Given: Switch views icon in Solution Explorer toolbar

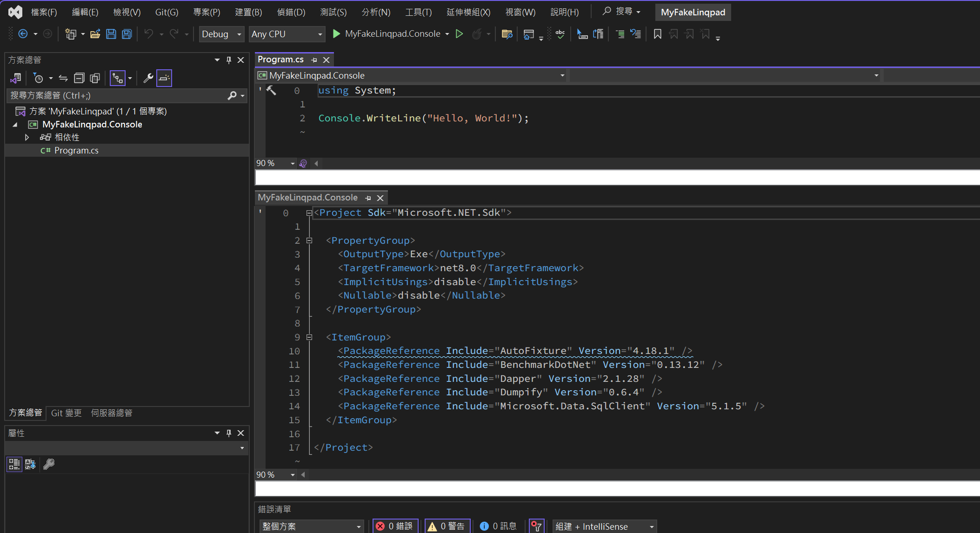Looking at the screenshot, I should pos(16,78).
